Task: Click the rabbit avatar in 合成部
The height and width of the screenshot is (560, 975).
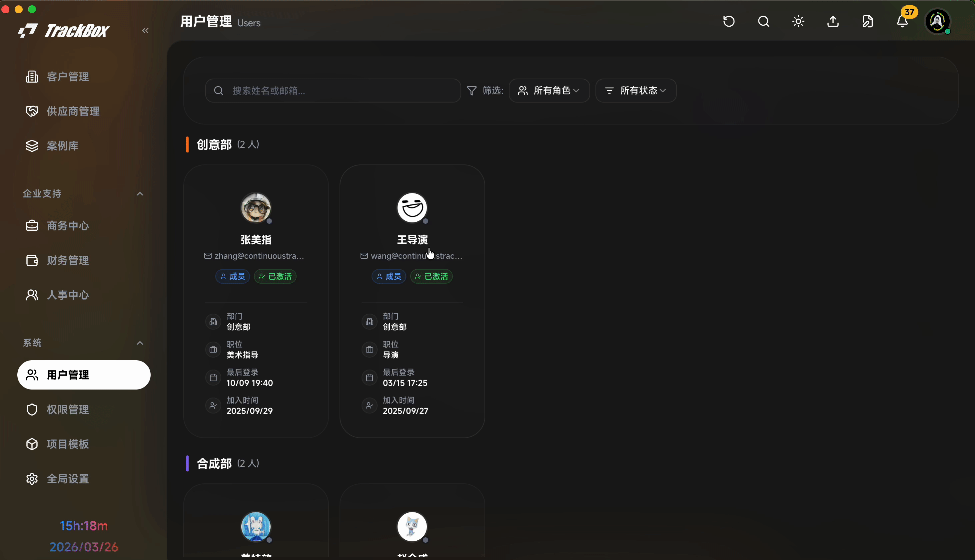Action: tap(256, 526)
